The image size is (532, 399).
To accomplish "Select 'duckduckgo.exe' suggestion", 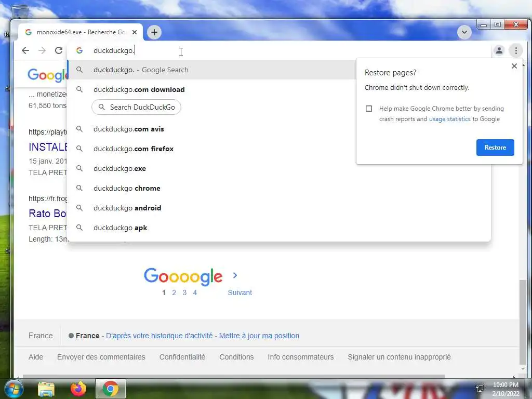I will click(x=279, y=169).
